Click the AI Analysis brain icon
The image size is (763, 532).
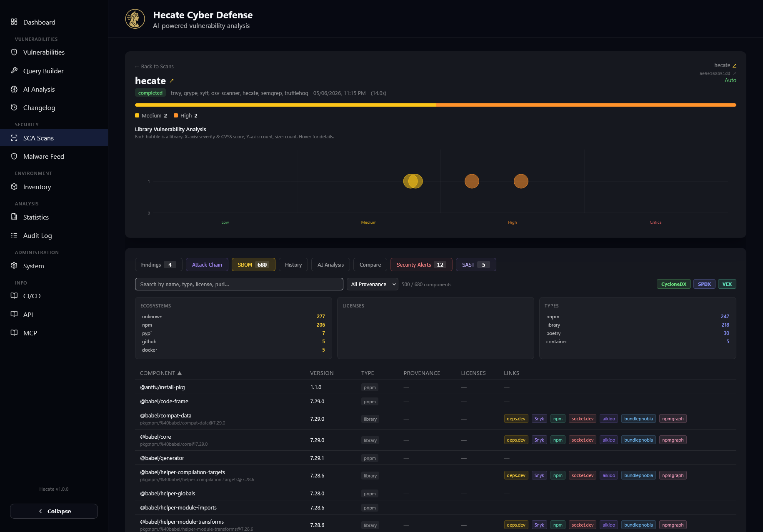(14, 89)
